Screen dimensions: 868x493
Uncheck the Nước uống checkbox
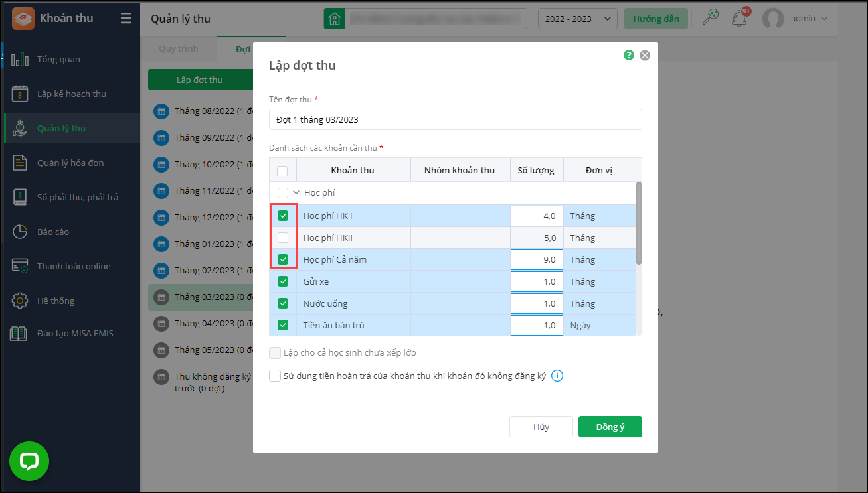click(x=283, y=303)
